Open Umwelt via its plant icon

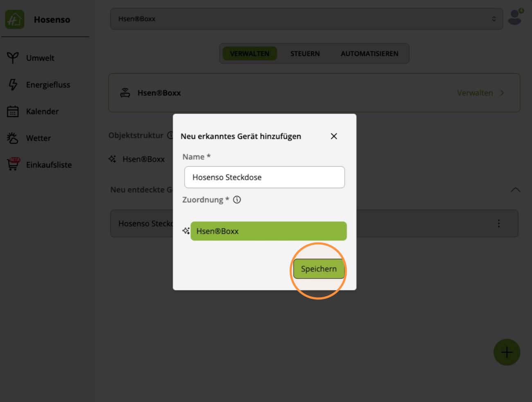click(13, 58)
